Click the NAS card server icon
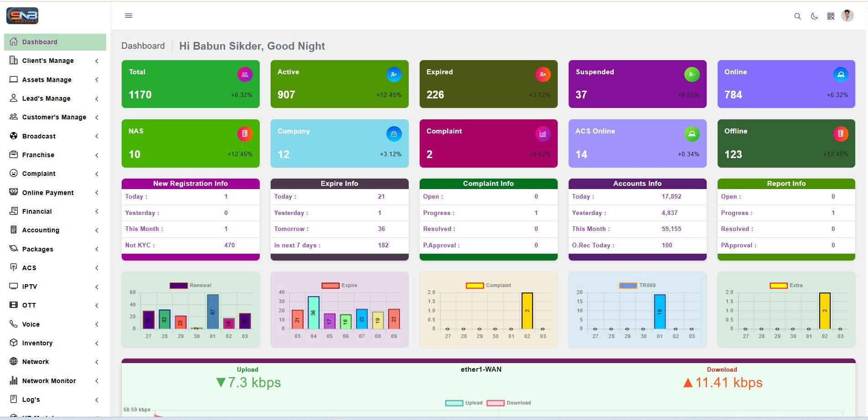 245,133
